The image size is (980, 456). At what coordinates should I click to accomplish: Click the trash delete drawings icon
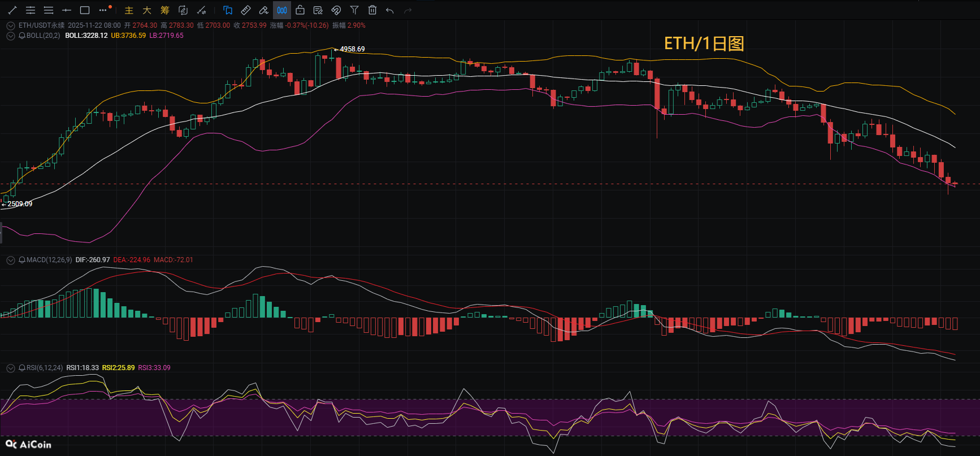372,10
